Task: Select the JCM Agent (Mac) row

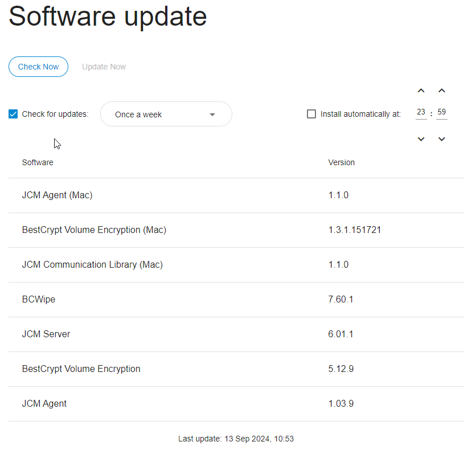Action: click(236, 195)
